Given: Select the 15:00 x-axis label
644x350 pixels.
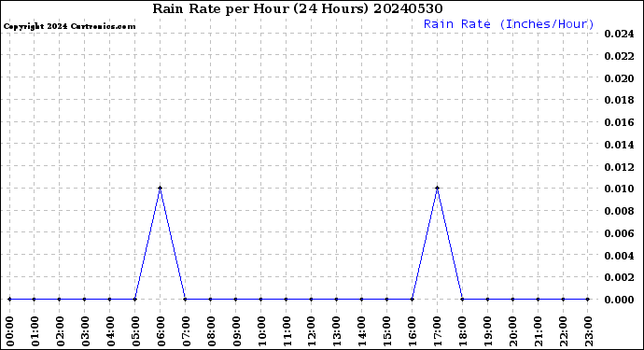Looking at the screenshot, I should pyautogui.click(x=387, y=331).
